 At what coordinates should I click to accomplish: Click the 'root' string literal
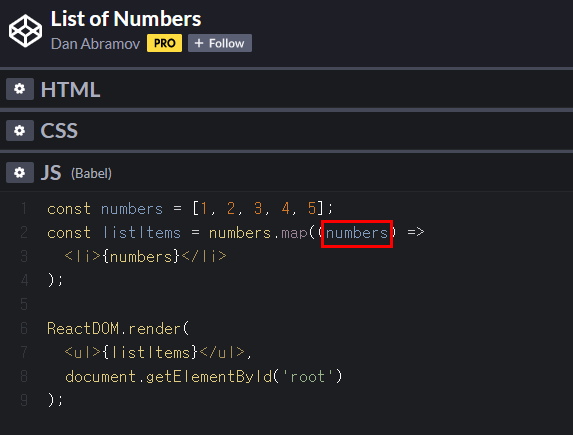307,376
